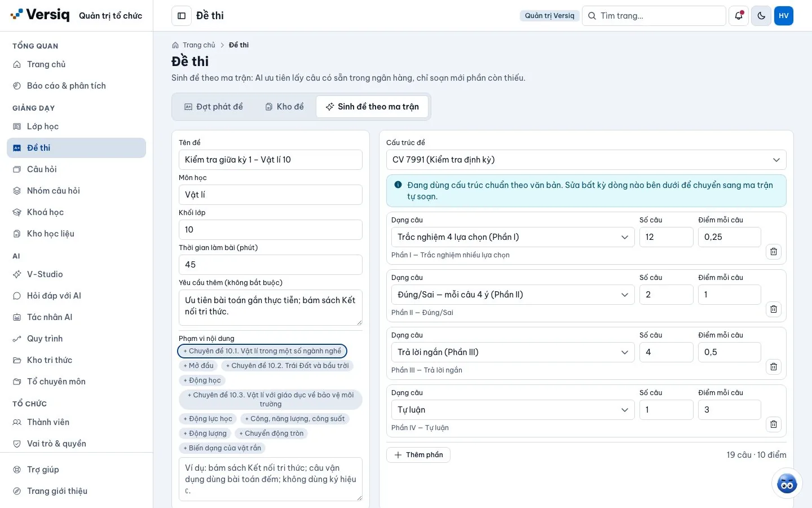
Task: Open V-Studio in sidebar
Action: tap(77, 274)
